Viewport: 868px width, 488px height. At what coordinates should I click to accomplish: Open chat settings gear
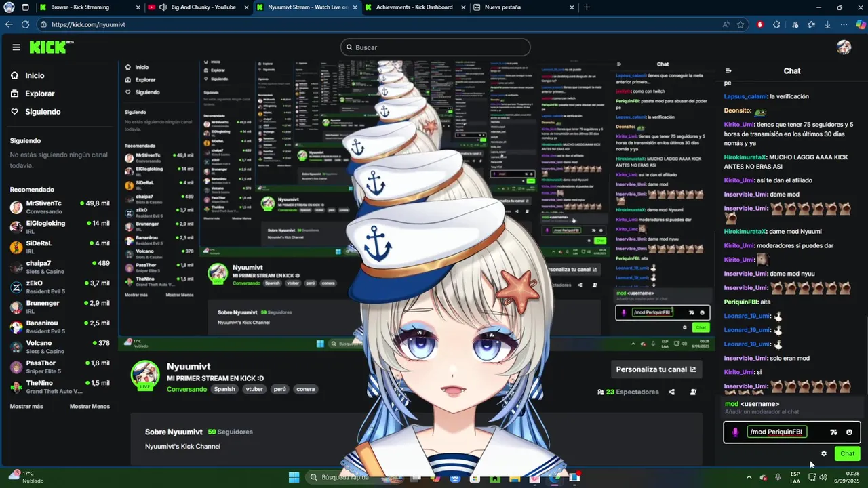pyautogui.click(x=824, y=454)
